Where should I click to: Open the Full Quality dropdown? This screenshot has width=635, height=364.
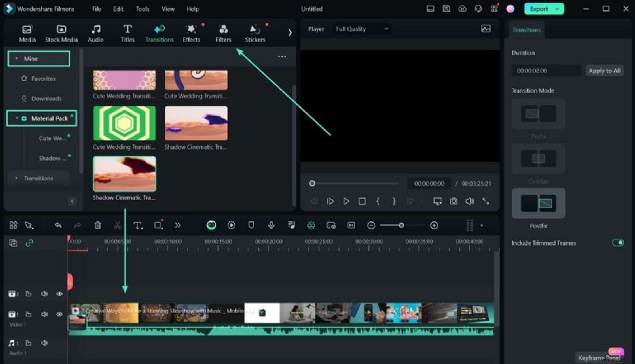(x=362, y=29)
